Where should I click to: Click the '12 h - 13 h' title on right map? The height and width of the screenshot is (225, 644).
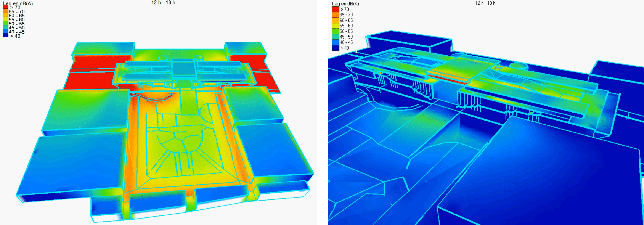(x=485, y=3)
